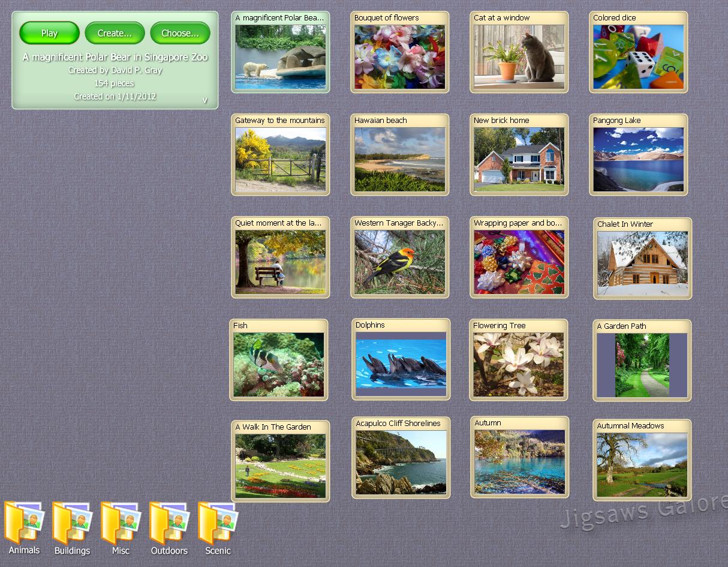
Task: Select the Acapulco Cliff Shorelines puzzle
Action: tap(401, 458)
